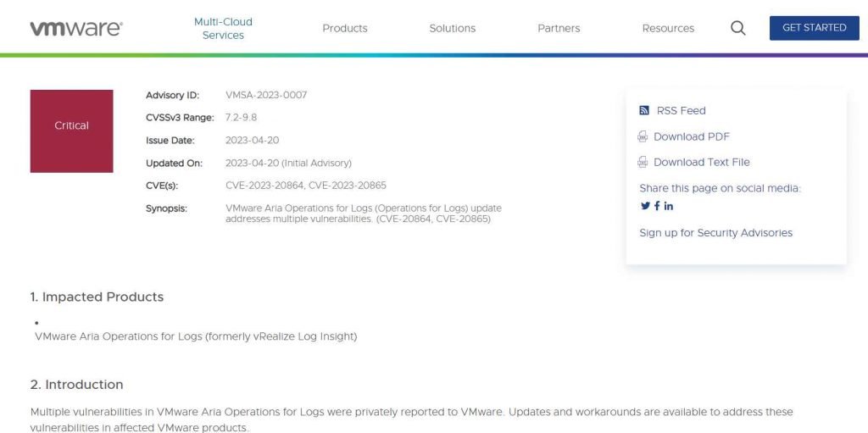Click the VMware logo
Viewport: 868px width, 433px height.
[x=76, y=28]
